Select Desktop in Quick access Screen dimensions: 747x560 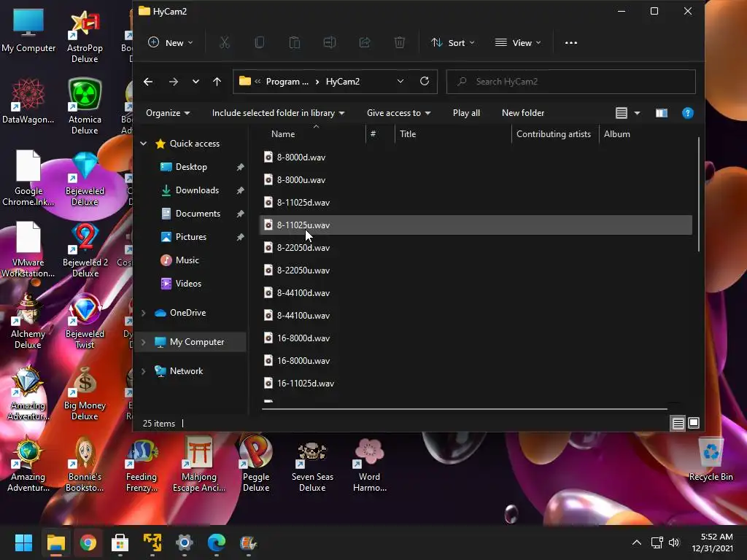pos(191,167)
